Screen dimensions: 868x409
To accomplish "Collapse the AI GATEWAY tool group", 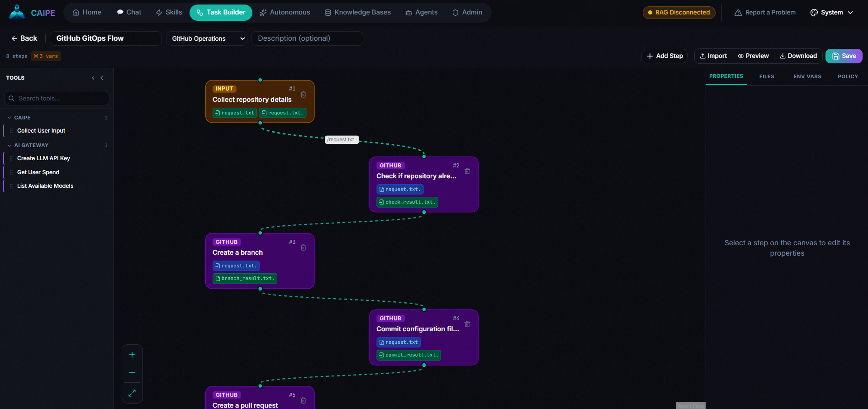I will [x=9, y=145].
